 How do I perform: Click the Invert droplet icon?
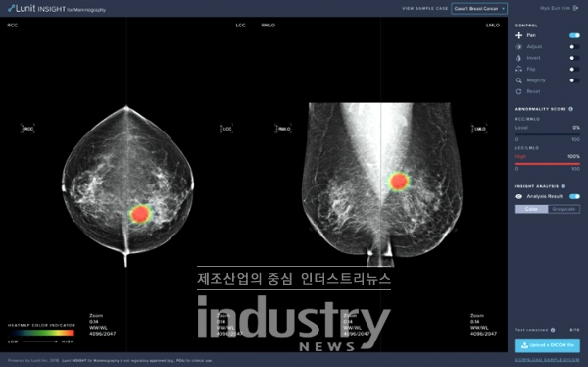pyautogui.click(x=519, y=58)
